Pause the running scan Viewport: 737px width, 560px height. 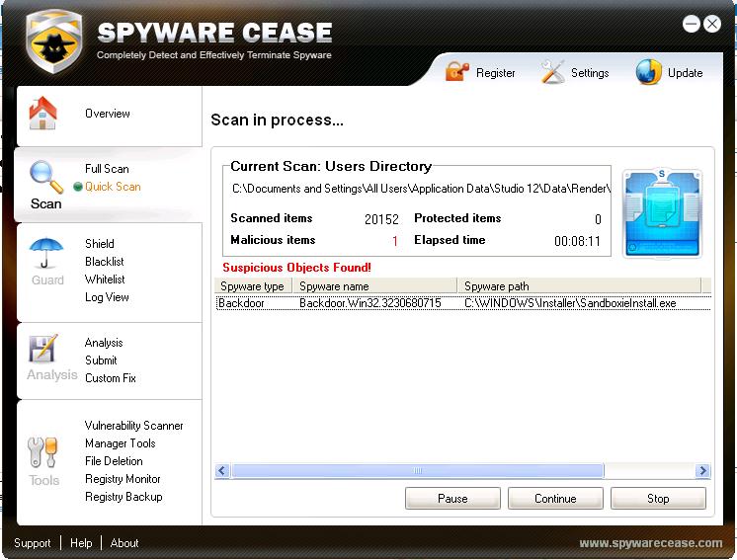452,498
